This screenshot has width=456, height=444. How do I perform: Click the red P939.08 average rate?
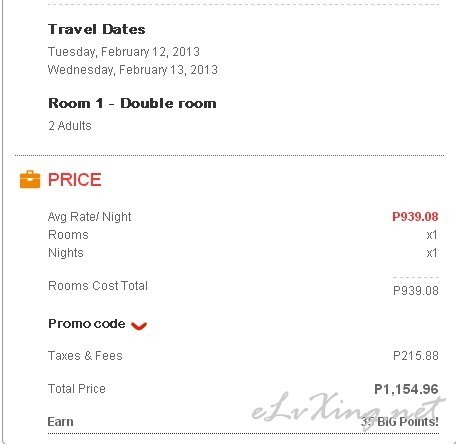415,217
